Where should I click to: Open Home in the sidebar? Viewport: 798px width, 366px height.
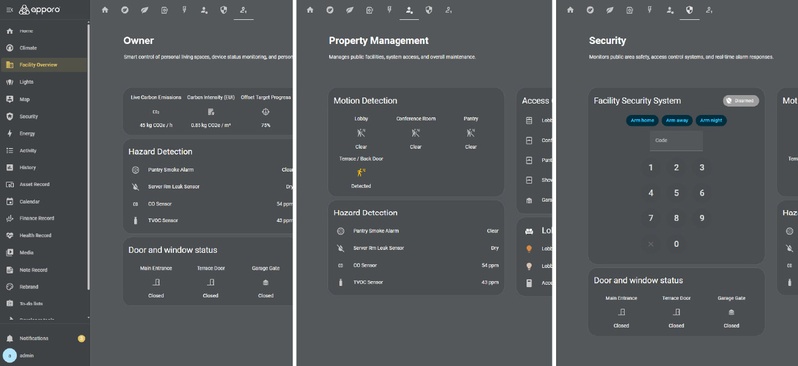tap(44, 31)
